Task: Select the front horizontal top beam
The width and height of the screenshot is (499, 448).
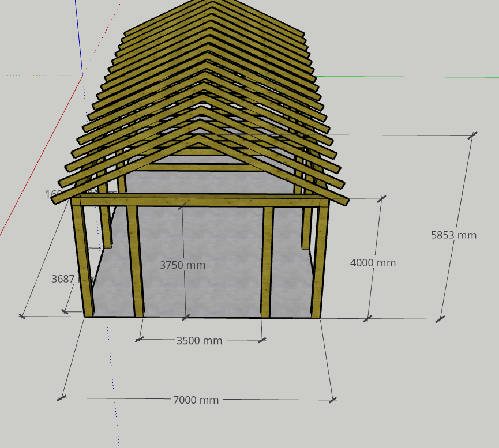Action: pyautogui.click(x=199, y=201)
